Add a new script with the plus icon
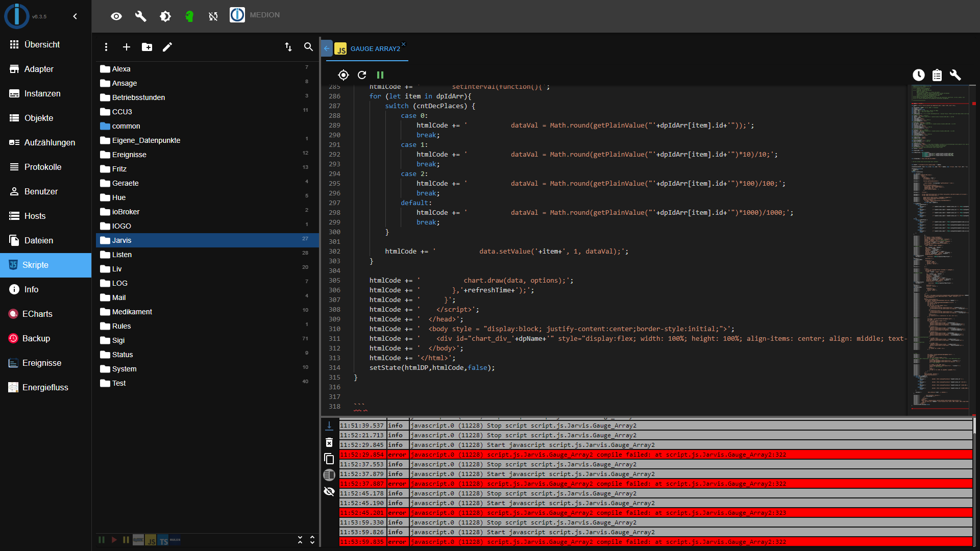Viewport: 980px width, 551px height. (127, 47)
